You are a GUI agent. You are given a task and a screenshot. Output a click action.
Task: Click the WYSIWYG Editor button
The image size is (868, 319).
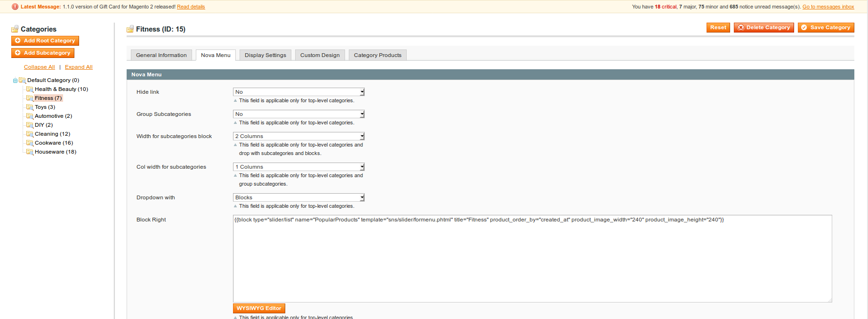tap(259, 308)
